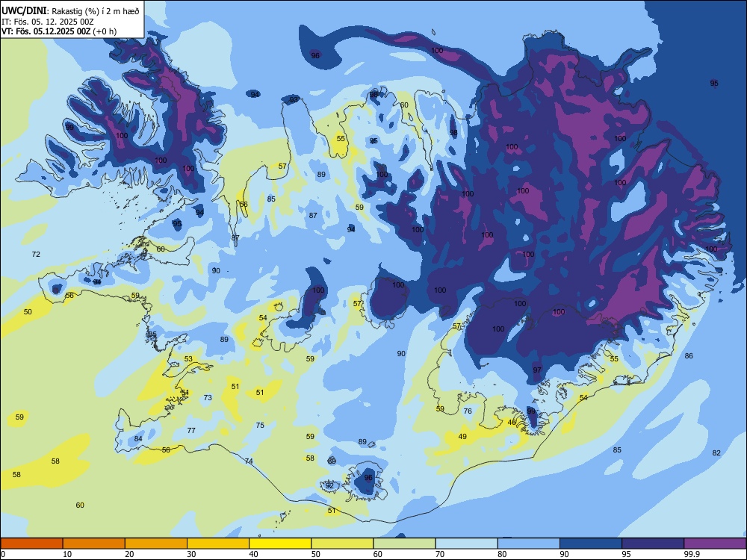Viewport: 747px width, 560px height.
Task: Select the dark blue 90–95 legend swatch
Action: [591, 544]
